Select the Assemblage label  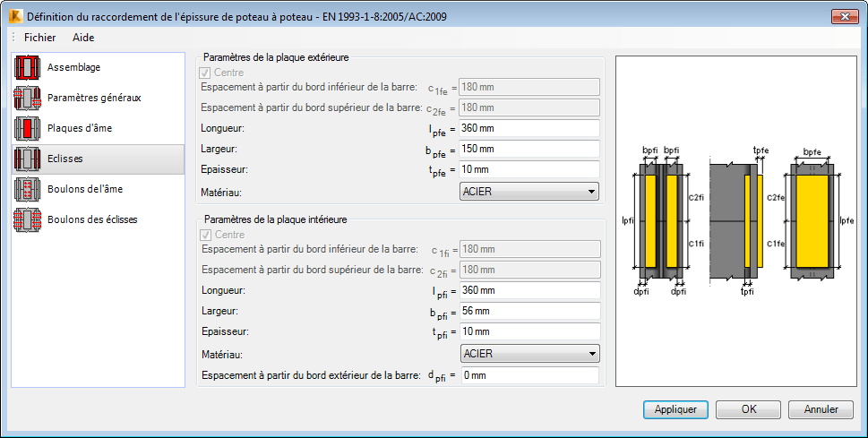click(73, 67)
